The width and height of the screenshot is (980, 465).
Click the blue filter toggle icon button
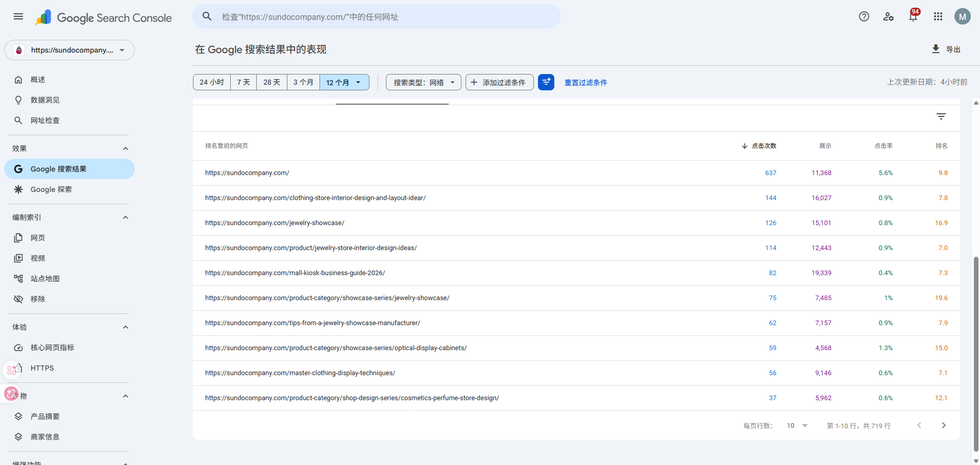pyautogui.click(x=546, y=82)
